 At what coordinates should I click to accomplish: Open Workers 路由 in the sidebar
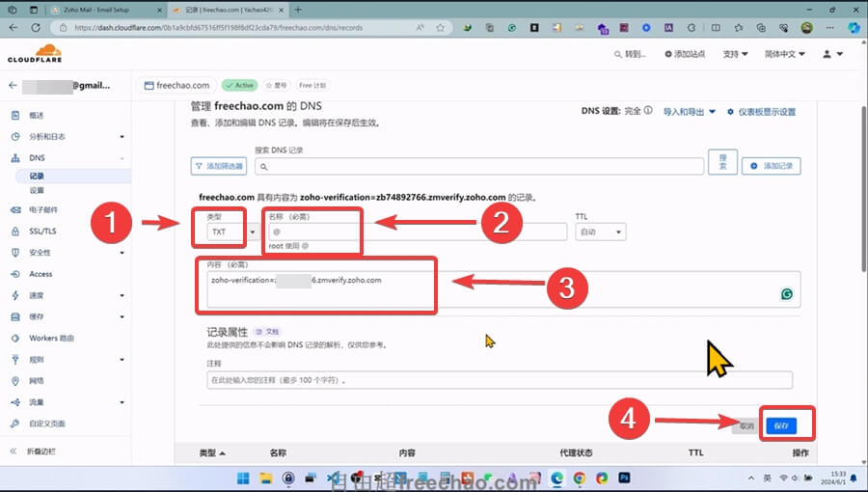(x=51, y=339)
